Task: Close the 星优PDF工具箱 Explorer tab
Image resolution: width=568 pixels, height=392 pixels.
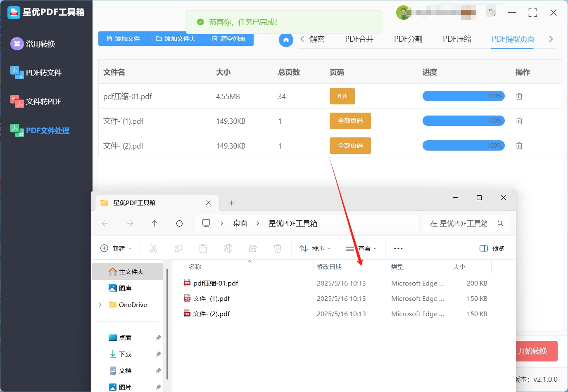Action: coord(208,203)
